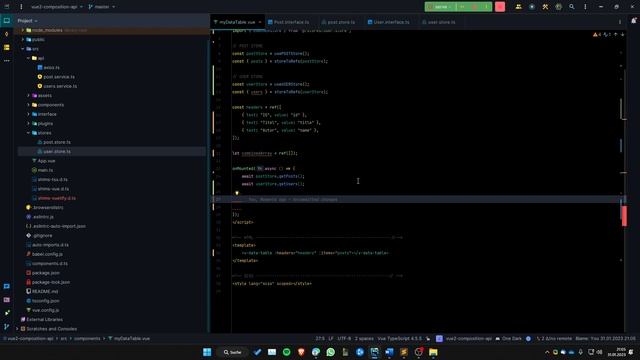Screen dimensions: 640x360
Task: Open the Notifications bell icon
Action: click(x=633, y=20)
